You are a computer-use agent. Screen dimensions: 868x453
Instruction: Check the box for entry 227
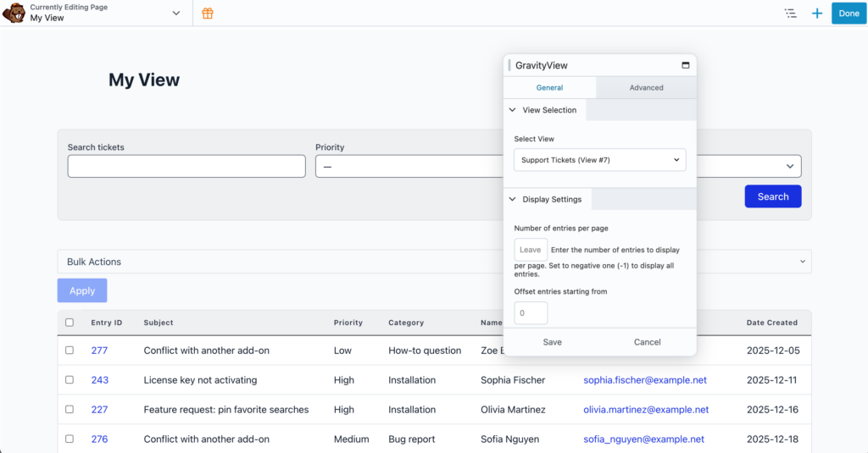[x=70, y=409]
